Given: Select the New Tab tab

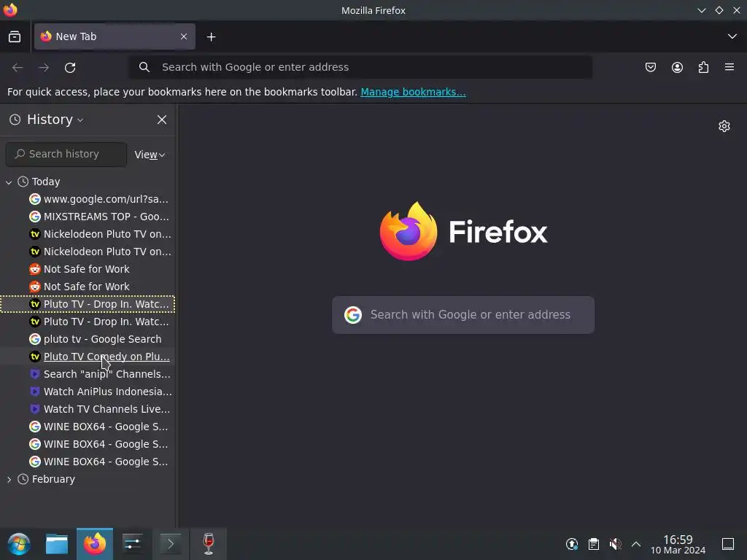Looking at the screenshot, I should pos(115,36).
